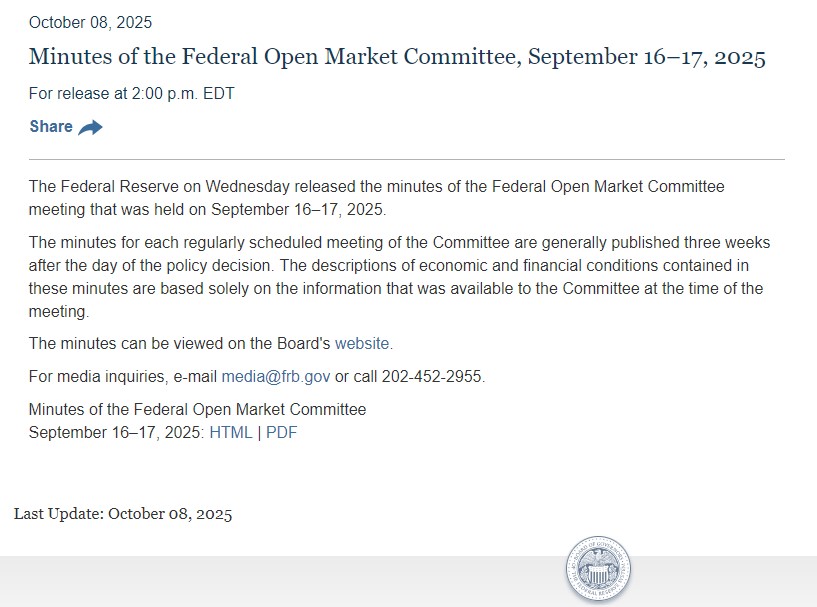The height and width of the screenshot is (607, 817).
Task: Click the Federal Reserve seal in footer
Action: click(598, 571)
